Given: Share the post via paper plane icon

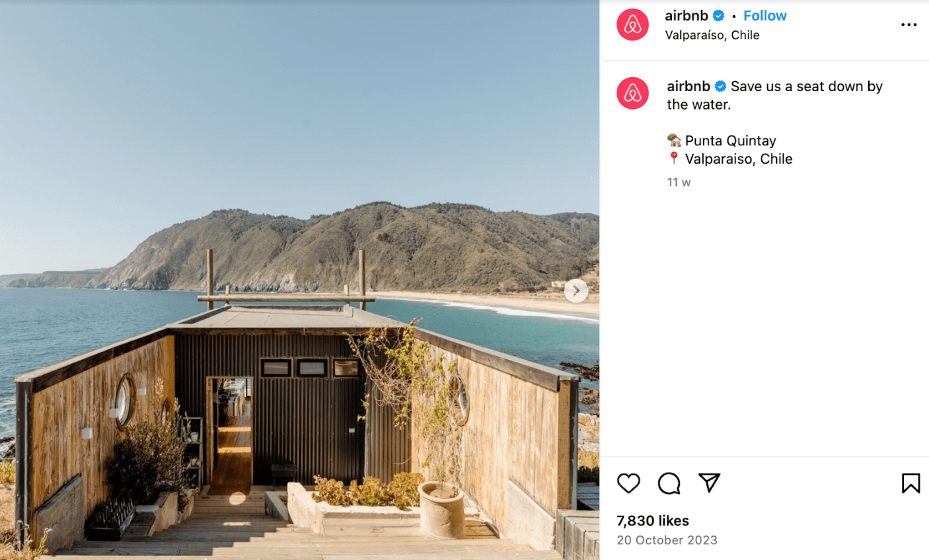Looking at the screenshot, I should [709, 483].
